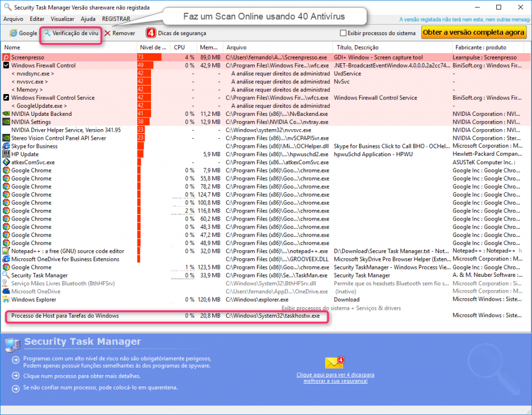Click a Google Chrome process icon
The width and height of the screenshot is (532, 415).
pos(5,171)
